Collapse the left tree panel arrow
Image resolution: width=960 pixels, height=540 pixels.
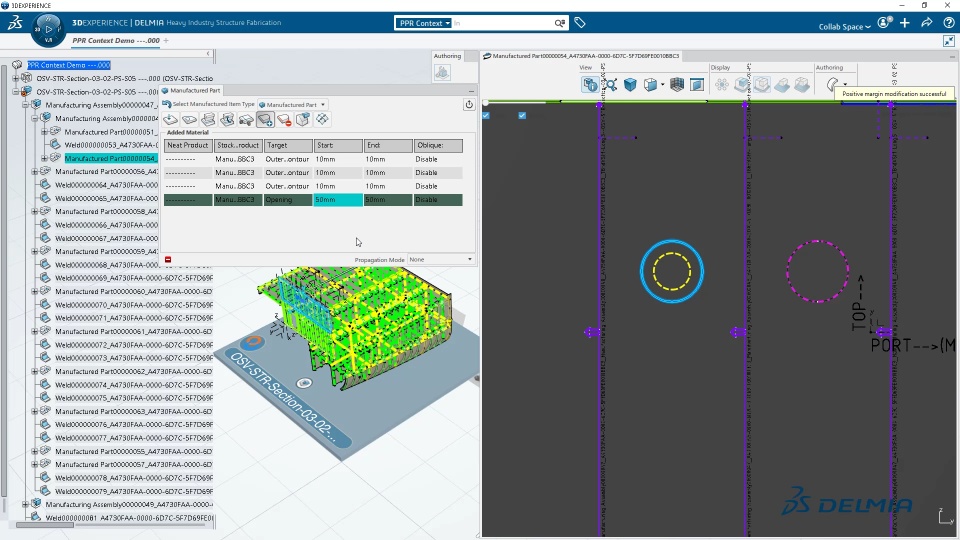[x=208, y=54]
